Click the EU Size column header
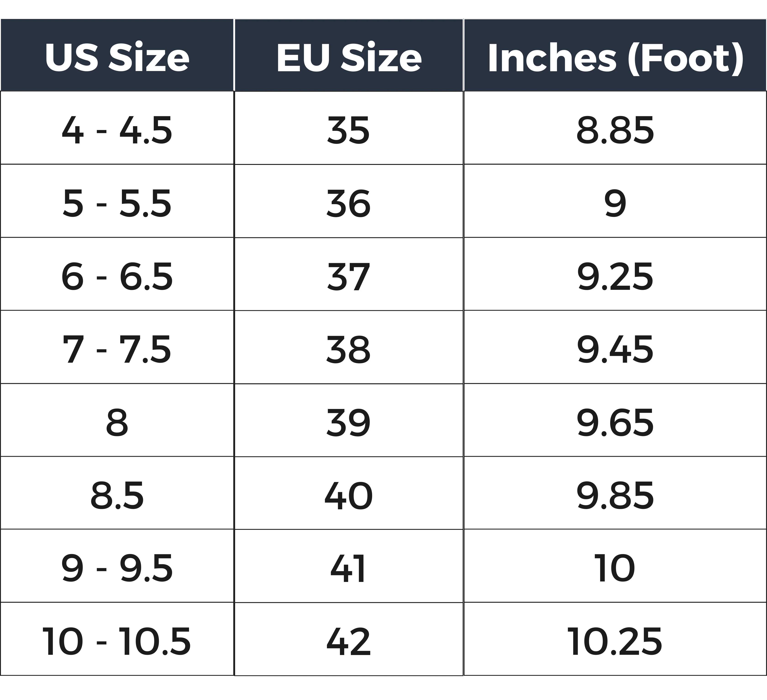The image size is (767, 700). pos(349,57)
